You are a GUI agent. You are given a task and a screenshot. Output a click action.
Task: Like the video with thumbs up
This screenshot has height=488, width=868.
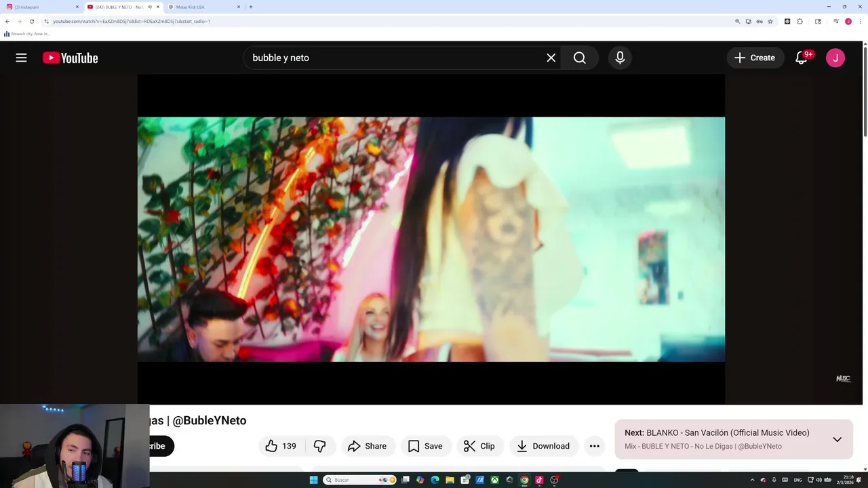pyautogui.click(x=281, y=446)
